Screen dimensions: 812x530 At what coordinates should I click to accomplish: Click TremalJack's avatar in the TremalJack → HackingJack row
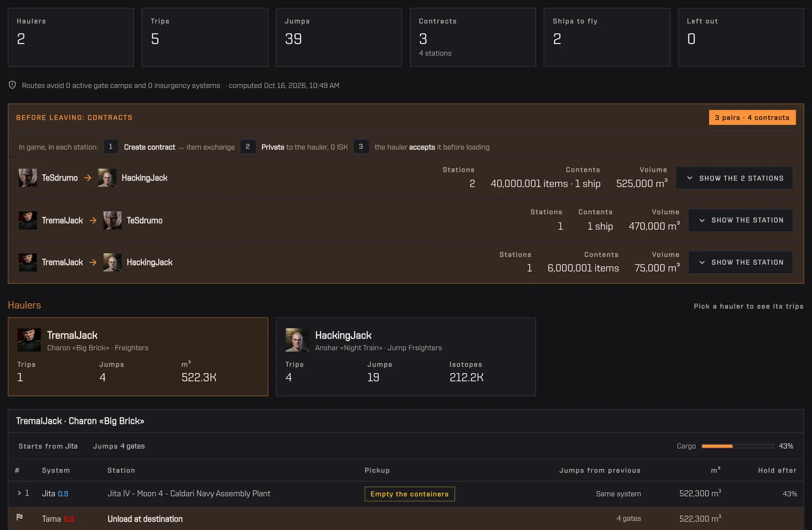coord(28,262)
